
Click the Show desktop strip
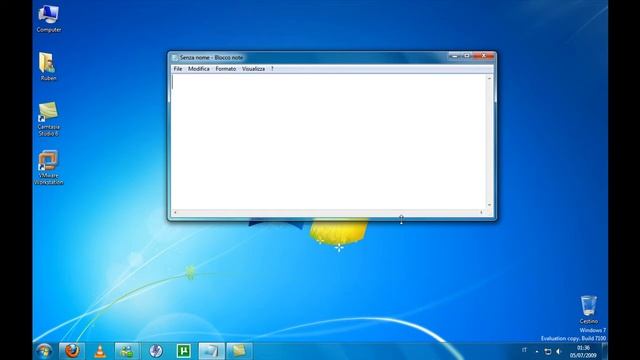point(605,351)
